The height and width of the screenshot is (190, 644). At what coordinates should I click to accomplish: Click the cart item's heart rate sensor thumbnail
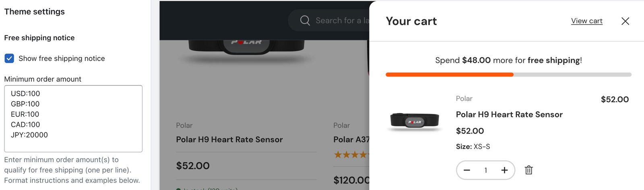click(x=415, y=121)
